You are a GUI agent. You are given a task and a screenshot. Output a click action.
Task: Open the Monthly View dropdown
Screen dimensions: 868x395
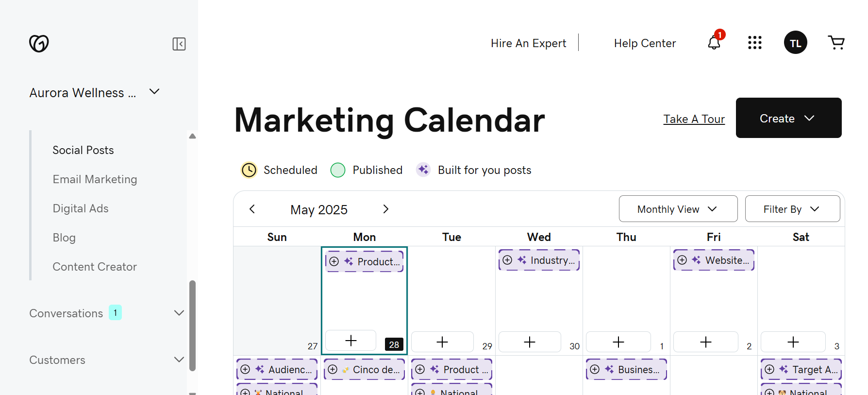click(x=678, y=209)
